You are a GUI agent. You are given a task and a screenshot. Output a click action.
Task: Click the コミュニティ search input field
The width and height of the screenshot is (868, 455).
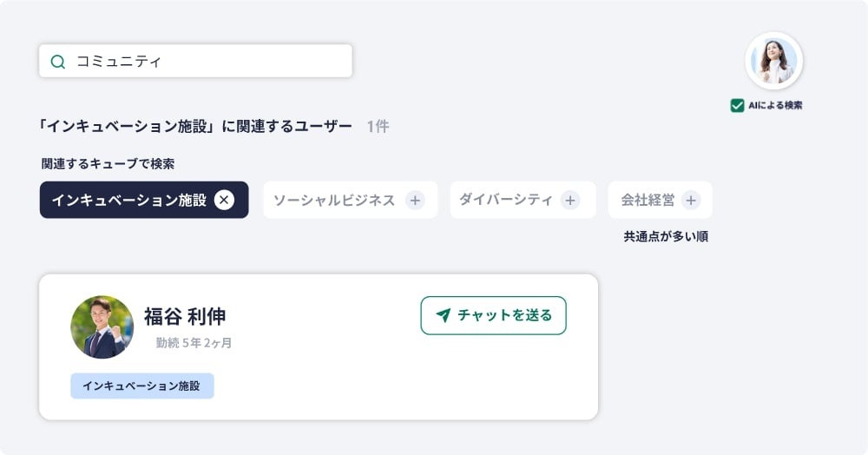[x=208, y=62]
